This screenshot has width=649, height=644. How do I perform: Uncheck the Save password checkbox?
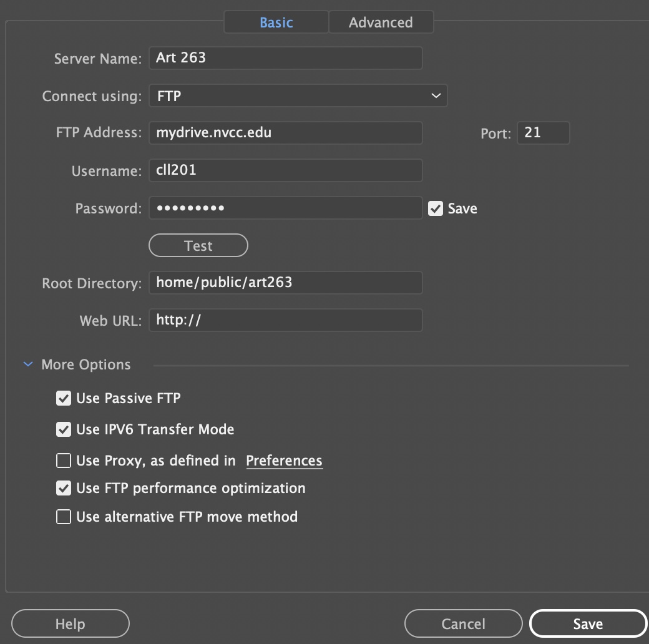coord(436,208)
